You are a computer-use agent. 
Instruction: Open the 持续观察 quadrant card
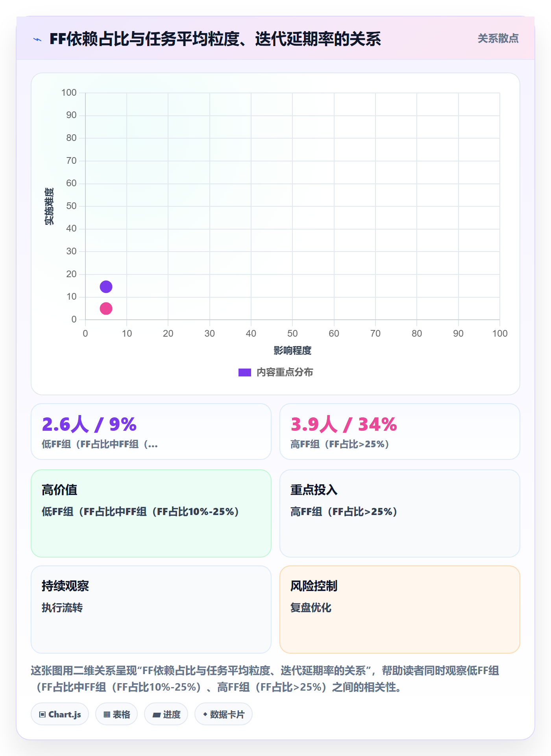click(x=151, y=609)
